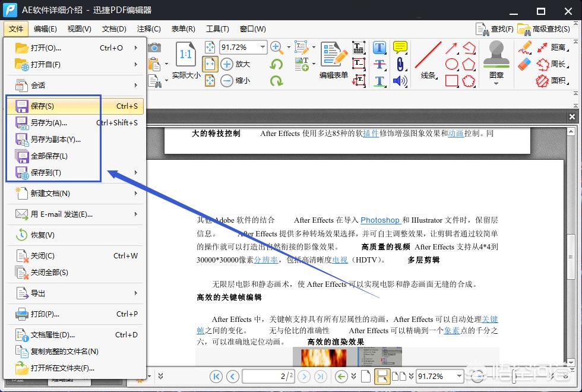Select the sound attachment tool

(x=400, y=81)
